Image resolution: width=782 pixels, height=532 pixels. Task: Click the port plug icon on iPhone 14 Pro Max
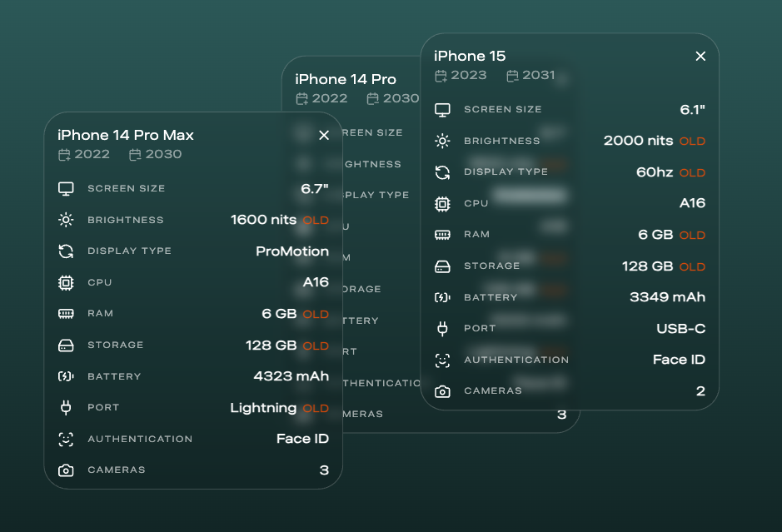tap(66, 408)
